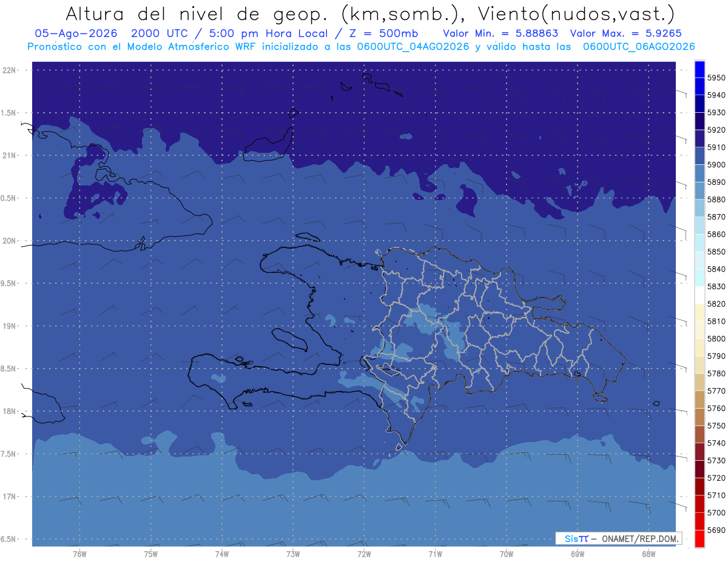
Task: Select the 'Z = 500mb' level text
Action: click(x=383, y=33)
